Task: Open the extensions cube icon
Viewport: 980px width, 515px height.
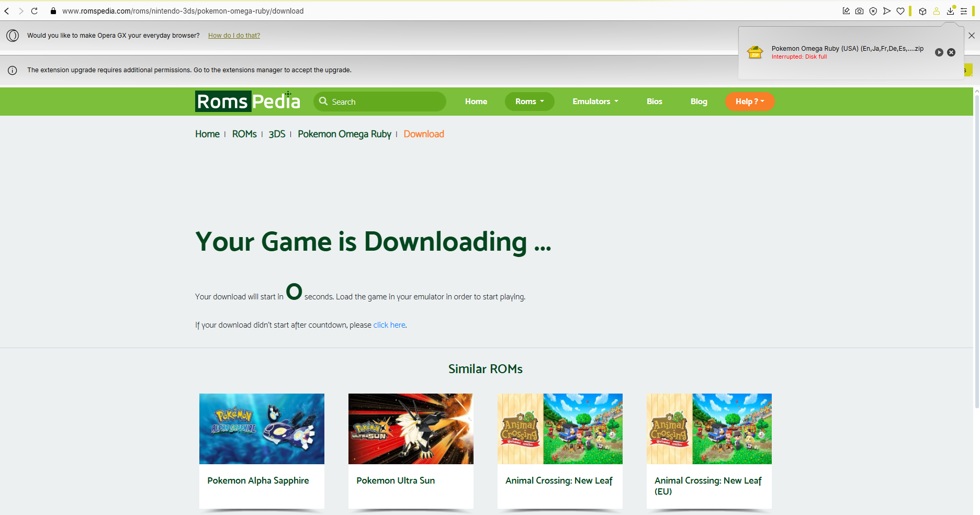Action: (x=922, y=11)
